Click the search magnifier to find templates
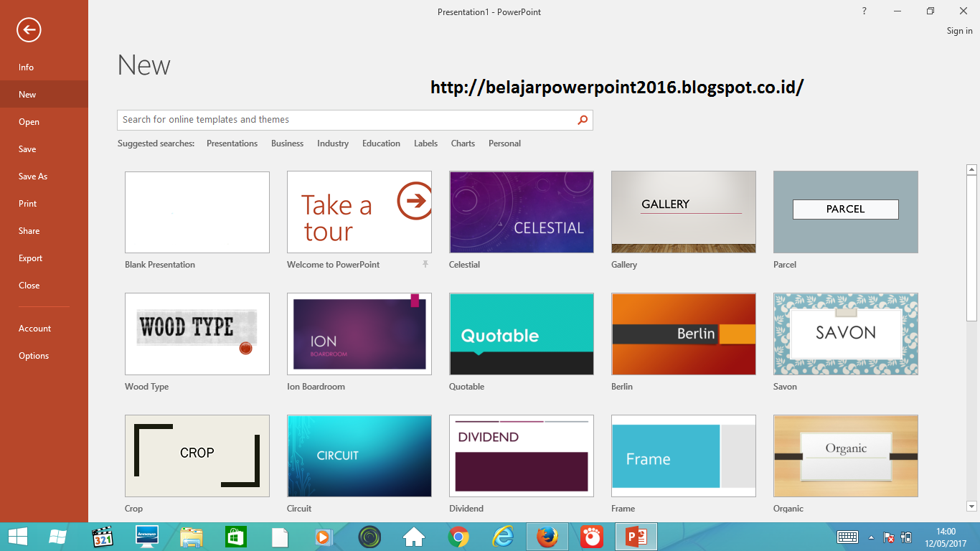The image size is (980, 551). pos(583,120)
